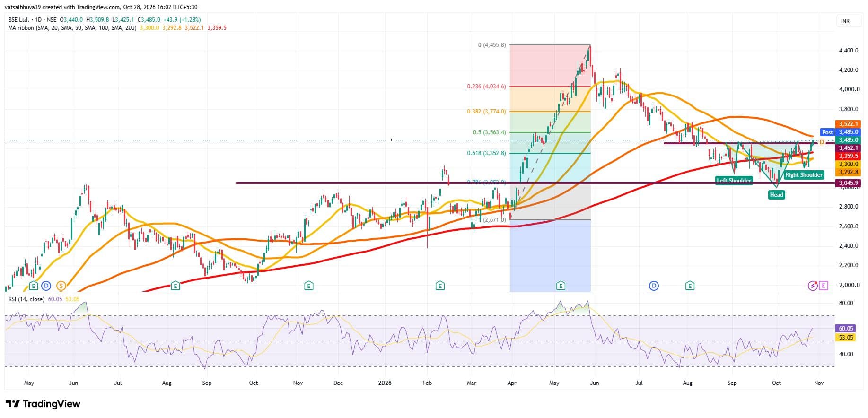Open the earnings marker in August 2025

pyautogui.click(x=175, y=286)
